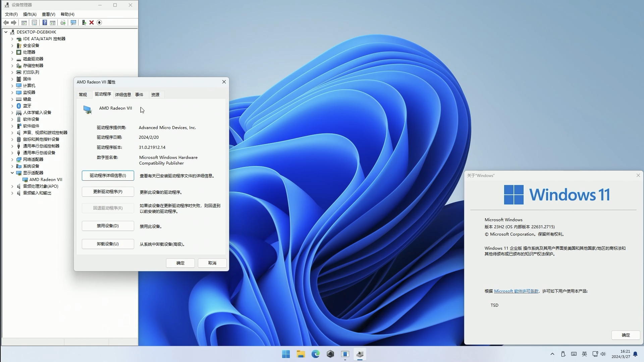644x362 pixels.
Task: Switch to the 事件 tab
Action: pyautogui.click(x=139, y=95)
